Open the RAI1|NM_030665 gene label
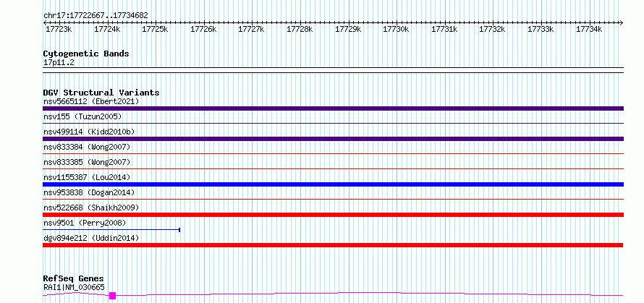Image resolution: width=644 pixels, height=303 pixels. click(x=74, y=287)
